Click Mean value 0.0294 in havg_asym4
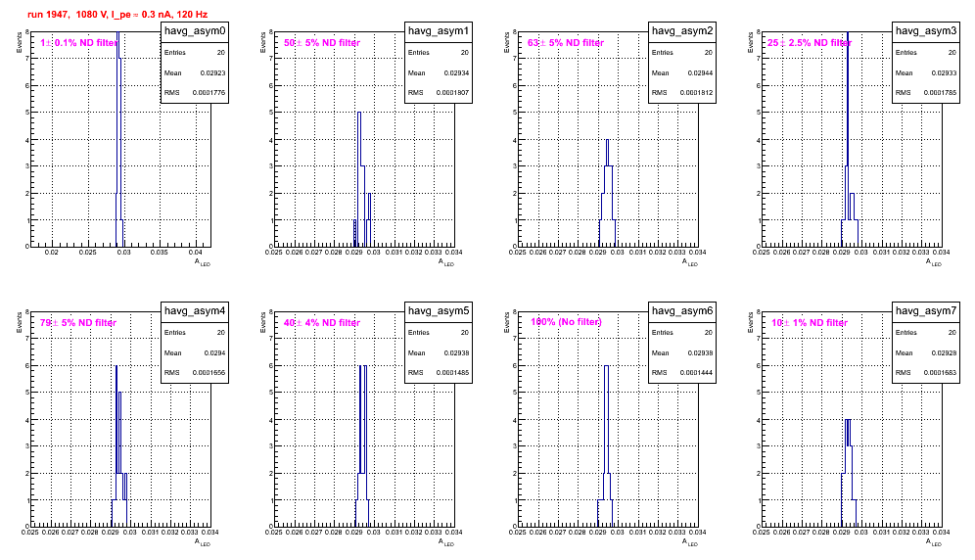 (214, 352)
